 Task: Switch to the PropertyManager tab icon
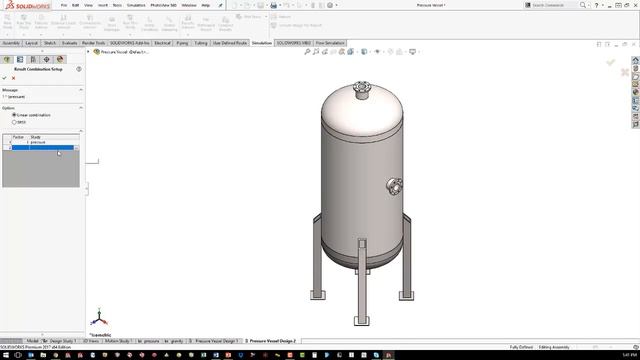click(x=20, y=60)
